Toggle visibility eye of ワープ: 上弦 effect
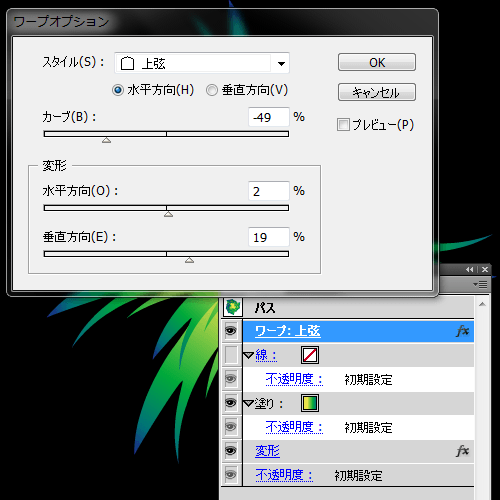 [231, 331]
